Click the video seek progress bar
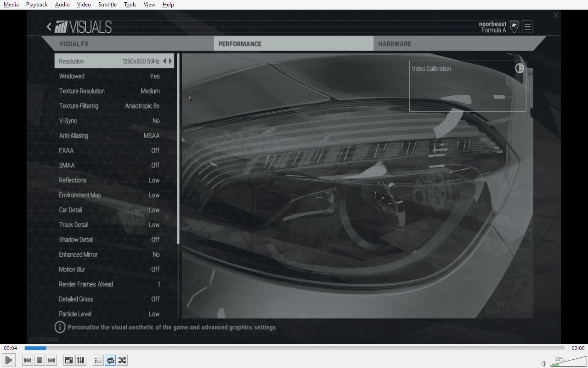Screen dimensions: 588x368 [294, 348]
